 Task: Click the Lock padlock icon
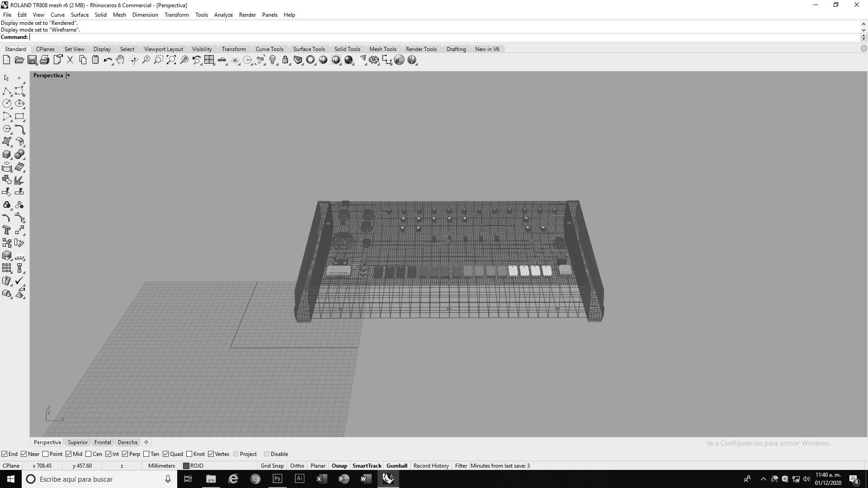pos(285,60)
